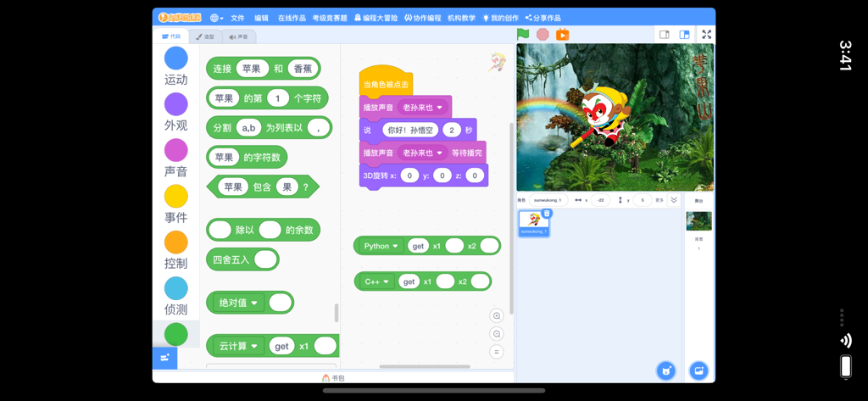Edit the say duration 2 seconds field
The height and width of the screenshot is (401, 868).
pyautogui.click(x=452, y=131)
